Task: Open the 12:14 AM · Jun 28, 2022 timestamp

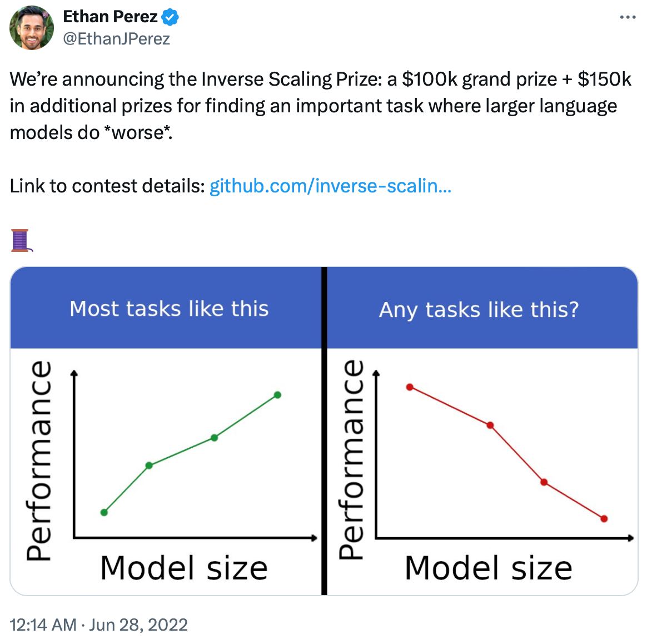Action: (99, 625)
